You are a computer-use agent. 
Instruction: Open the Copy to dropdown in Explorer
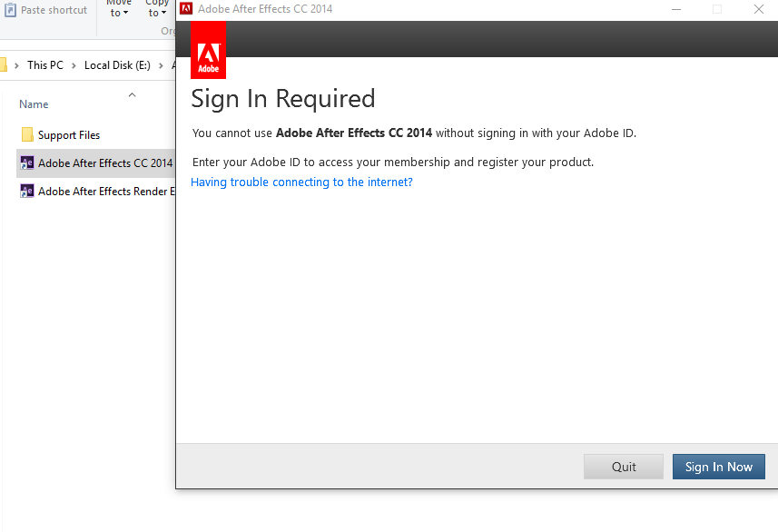click(157, 9)
